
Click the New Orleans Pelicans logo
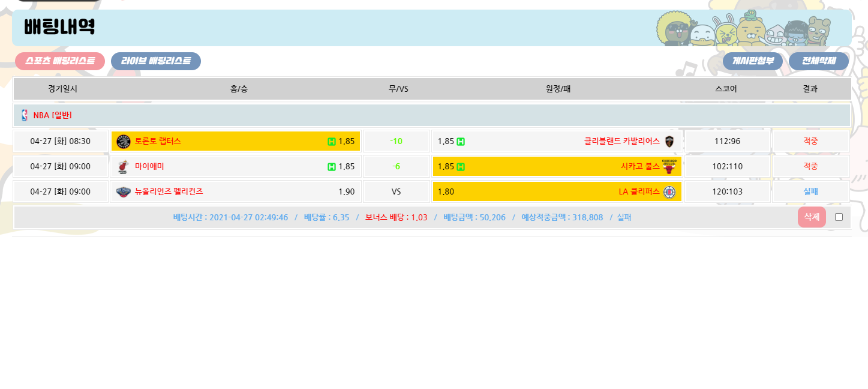tap(124, 192)
